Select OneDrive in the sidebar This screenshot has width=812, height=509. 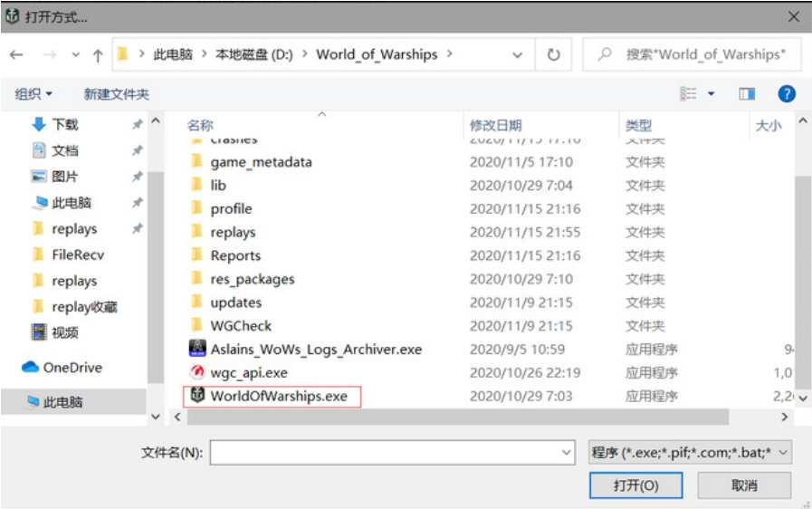pos(72,368)
